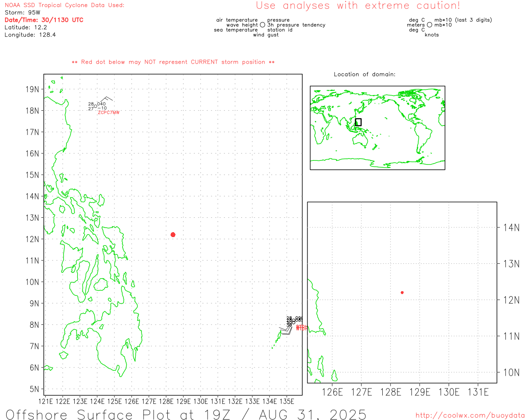Select the 'Storm: 95W' line

(x=23, y=13)
